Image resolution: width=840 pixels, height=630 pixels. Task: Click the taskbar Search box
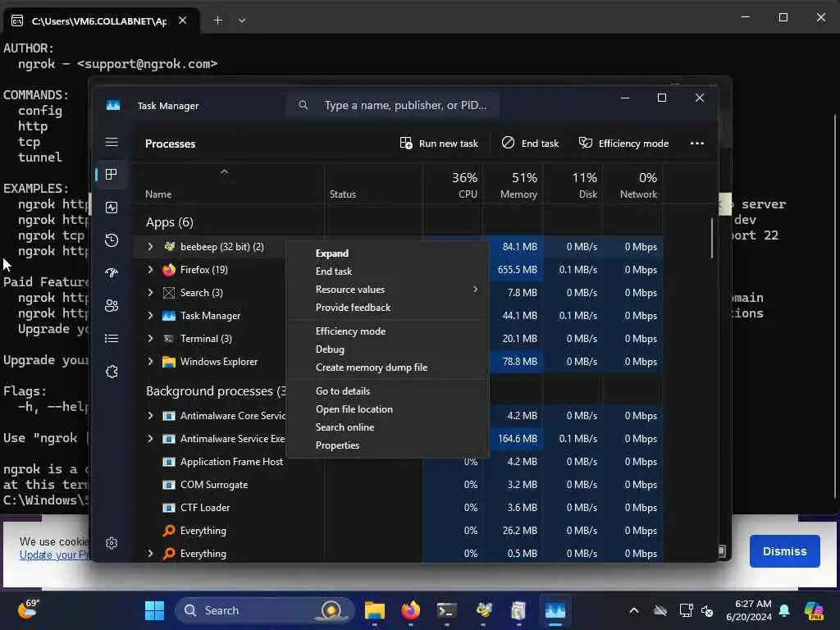pyautogui.click(x=265, y=610)
